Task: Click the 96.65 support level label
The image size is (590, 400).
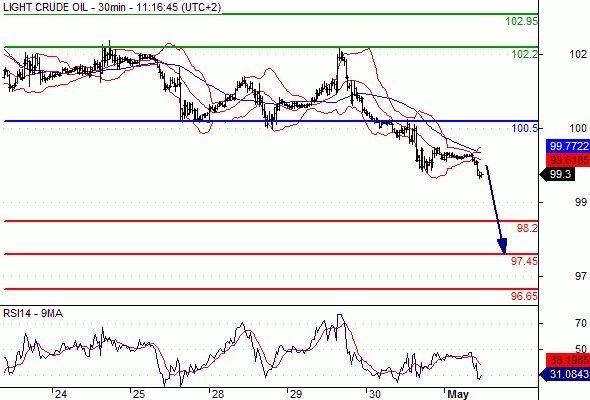Action: point(524,296)
